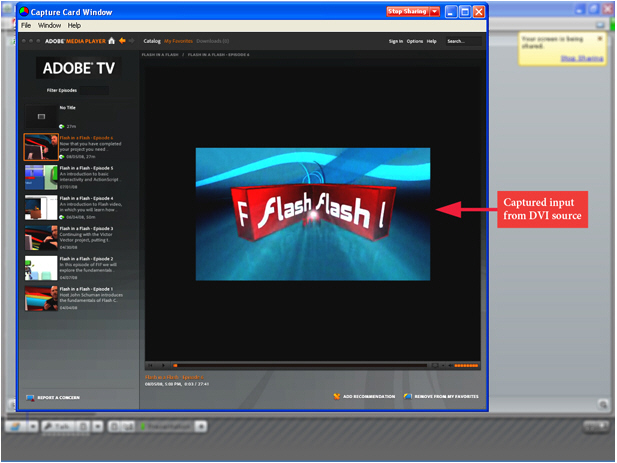Viewport: 617px width, 463px height.
Task: Click the Sign In link
Action: coord(396,41)
